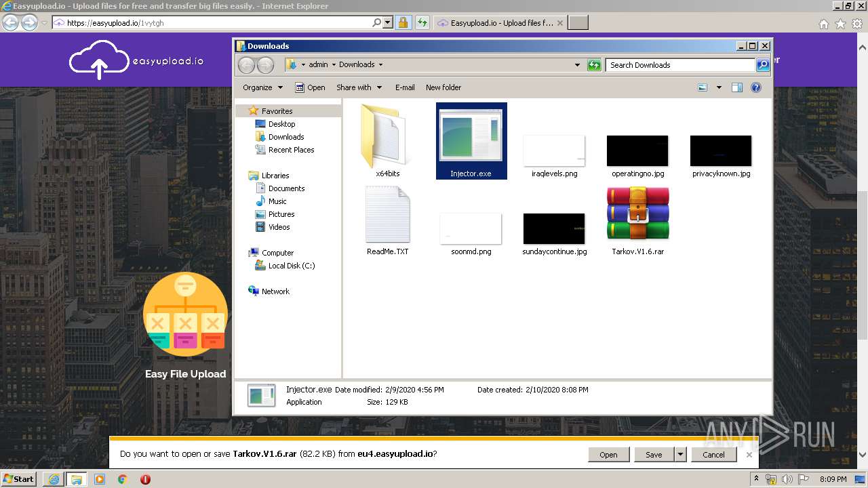
Task: Click the volume icon in system tray
Action: 787,479
